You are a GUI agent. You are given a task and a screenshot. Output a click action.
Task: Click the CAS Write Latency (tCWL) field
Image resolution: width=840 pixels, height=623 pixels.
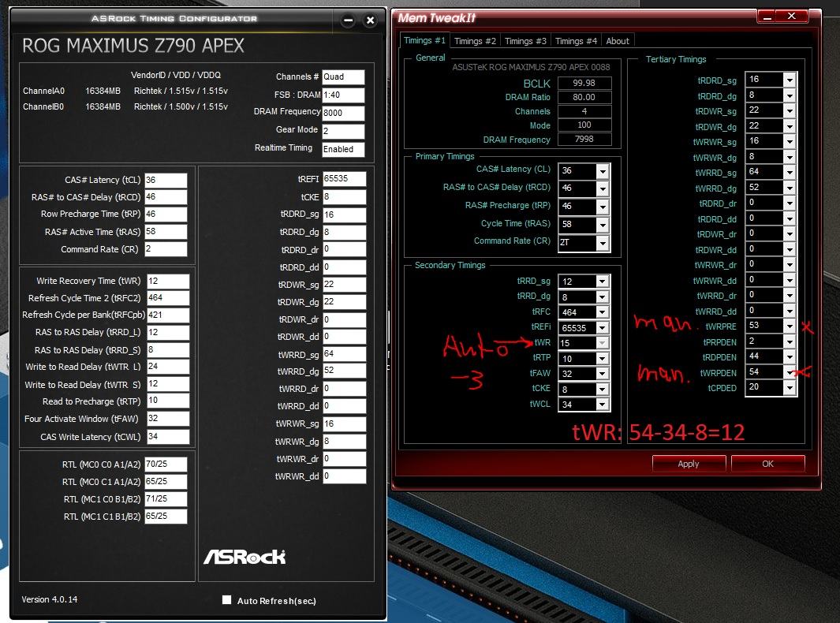pos(168,437)
